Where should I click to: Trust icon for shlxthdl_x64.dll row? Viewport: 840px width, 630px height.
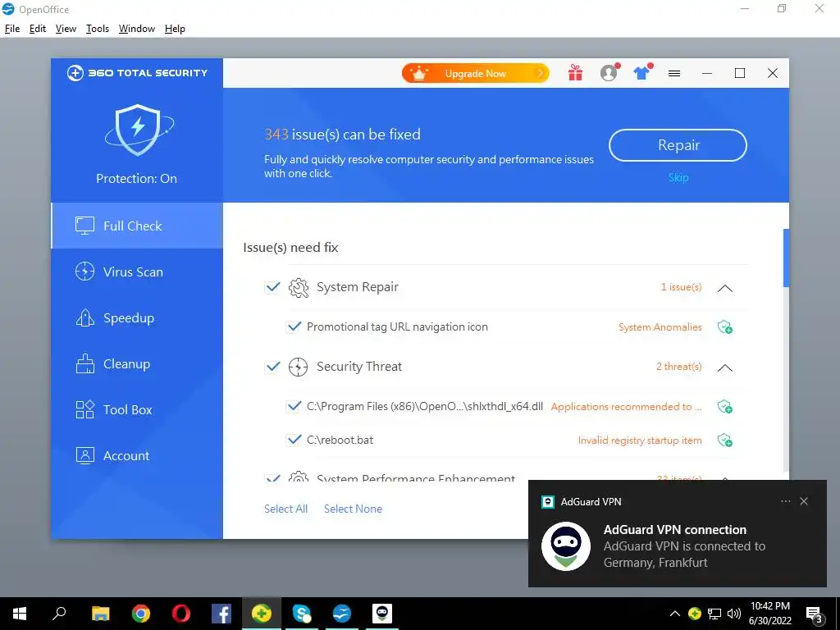tap(725, 407)
